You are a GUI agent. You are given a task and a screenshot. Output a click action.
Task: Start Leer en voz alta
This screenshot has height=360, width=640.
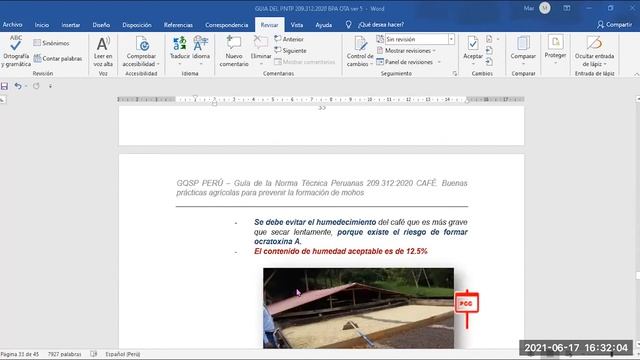103,51
